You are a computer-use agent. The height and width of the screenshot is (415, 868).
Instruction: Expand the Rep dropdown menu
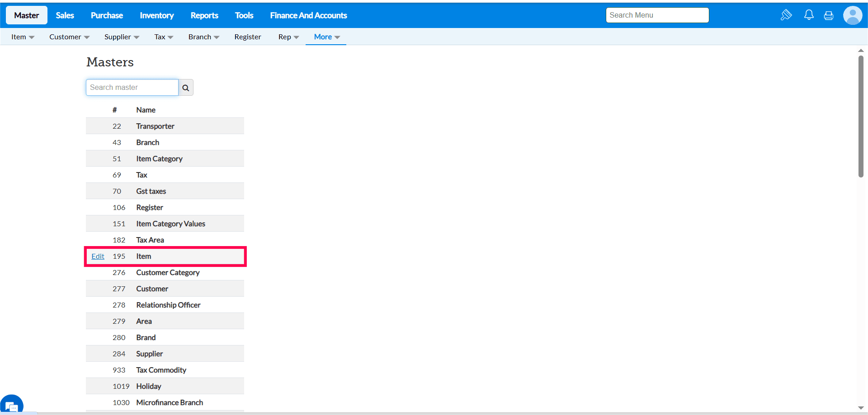tap(289, 37)
